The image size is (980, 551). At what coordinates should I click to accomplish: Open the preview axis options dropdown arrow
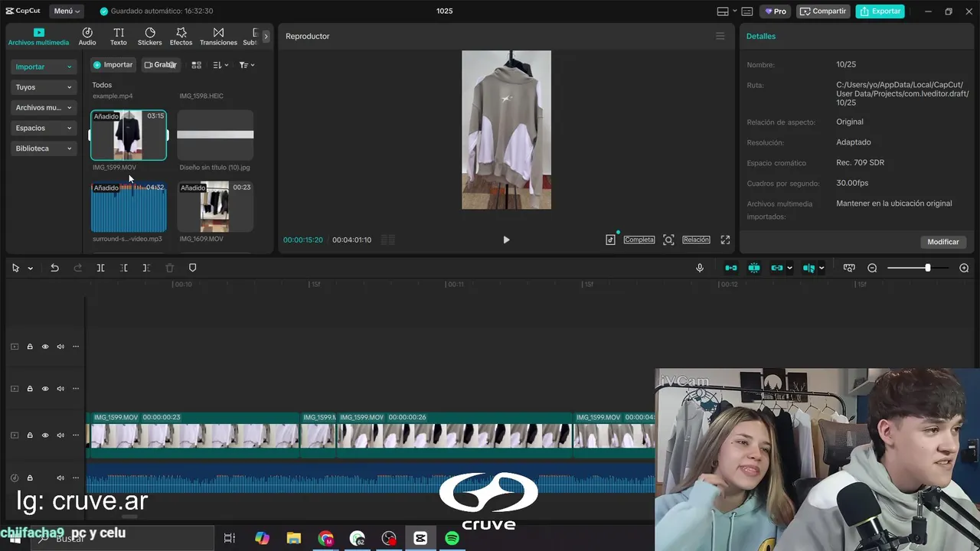(x=822, y=268)
